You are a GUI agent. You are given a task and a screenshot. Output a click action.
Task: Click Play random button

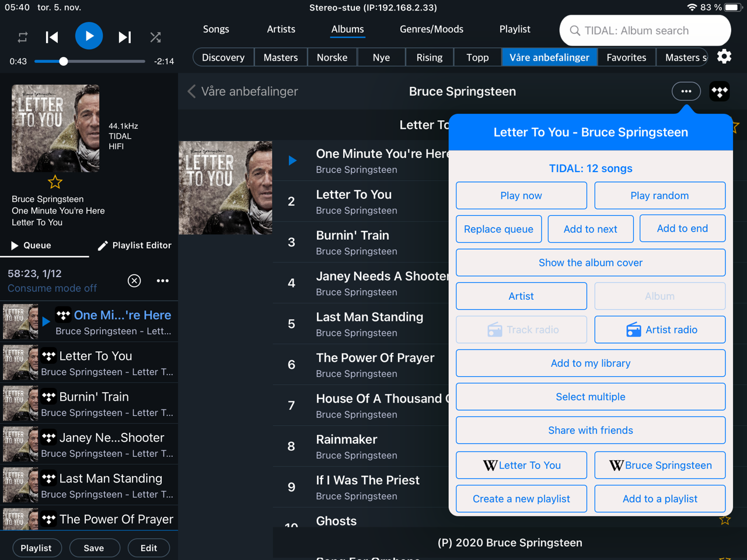point(659,195)
